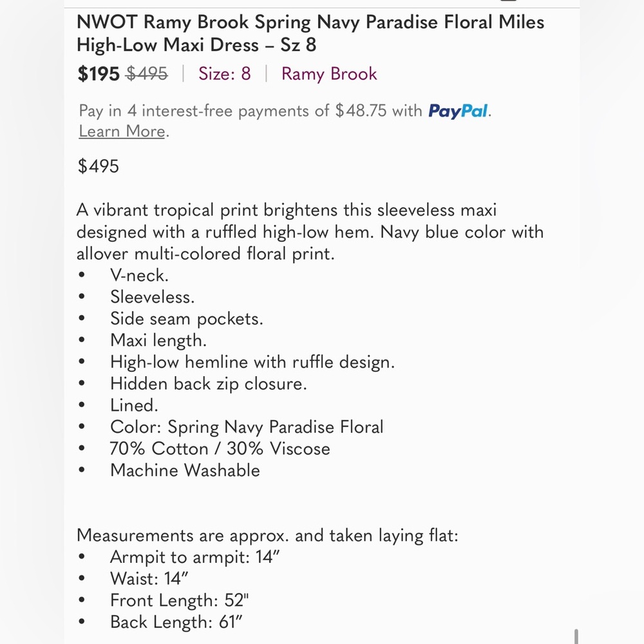Image resolution: width=644 pixels, height=644 pixels.
Task: Click the $195 sale price
Action: tap(99, 74)
